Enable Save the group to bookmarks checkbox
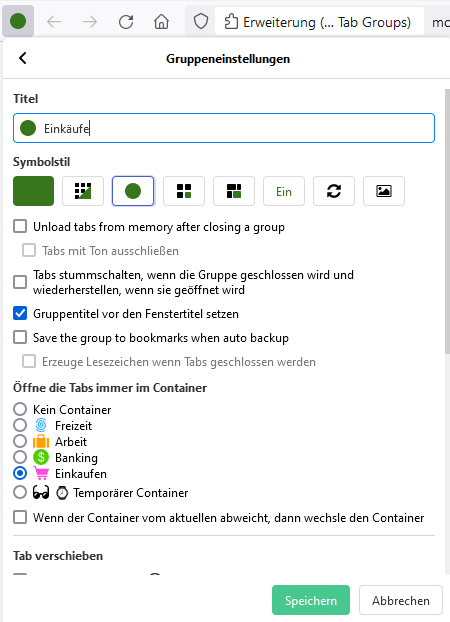450x622 pixels. click(x=20, y=337)
